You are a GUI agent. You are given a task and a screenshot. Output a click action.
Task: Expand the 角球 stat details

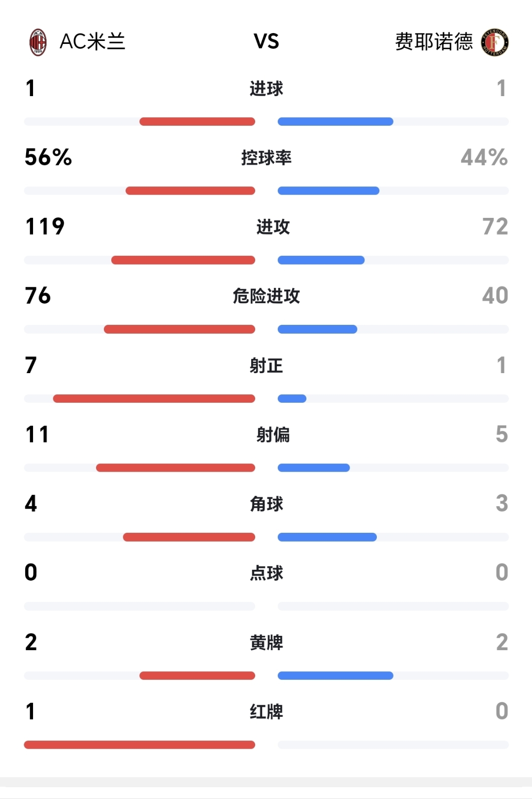(266, 504)
